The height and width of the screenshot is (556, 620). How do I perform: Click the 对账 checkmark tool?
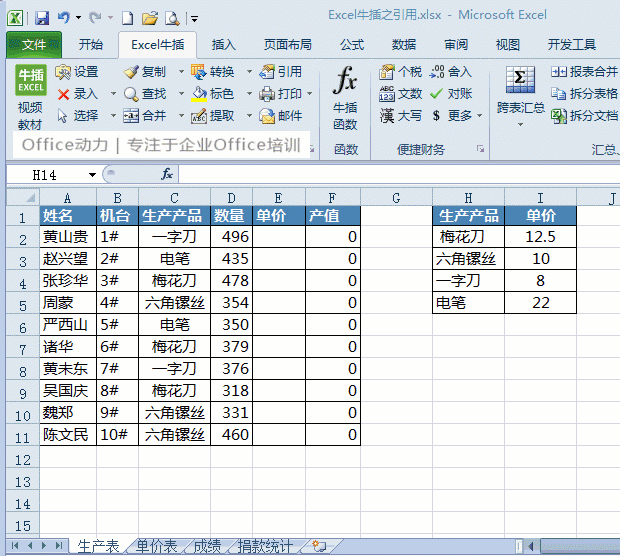pyautogui.click(x=451, y=94)
